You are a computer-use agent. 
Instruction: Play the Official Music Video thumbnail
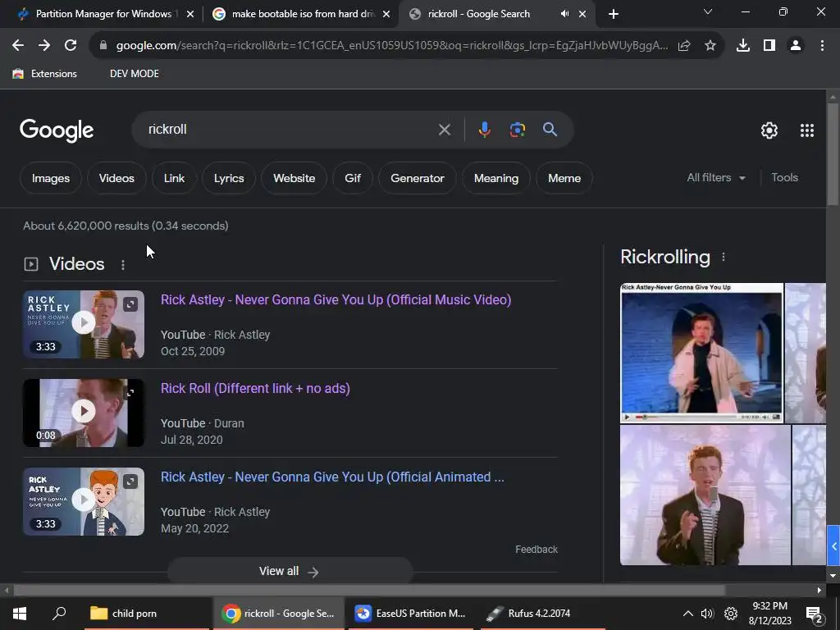tap(84, 325)
